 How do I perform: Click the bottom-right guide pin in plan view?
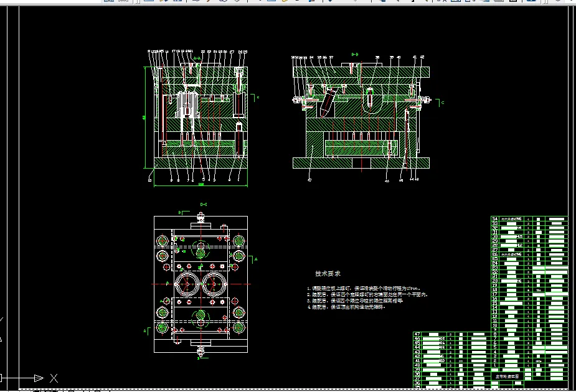239,327
